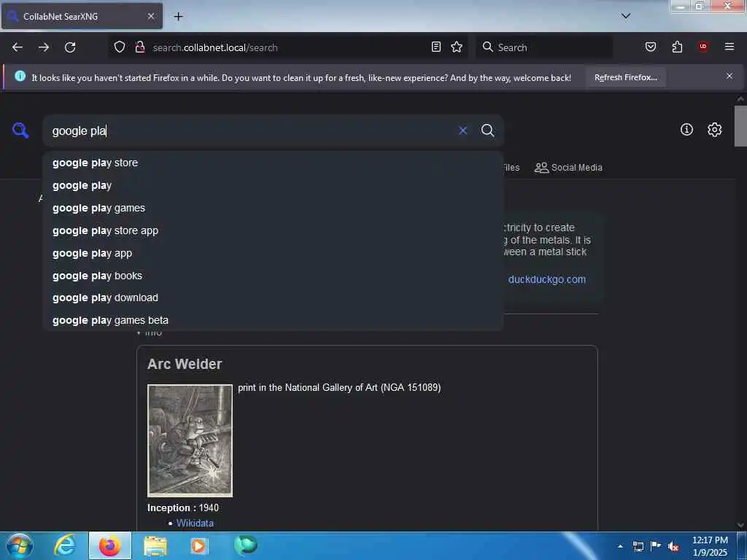Pick suggestion 'google play store app'
This screenshot has width=747, height=560.
pos(273,231)
